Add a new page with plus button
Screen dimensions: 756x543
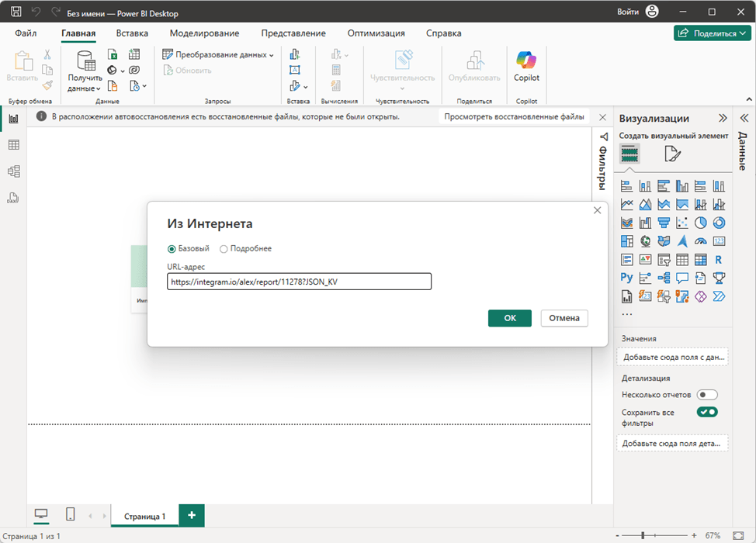[x=192, y=516]
